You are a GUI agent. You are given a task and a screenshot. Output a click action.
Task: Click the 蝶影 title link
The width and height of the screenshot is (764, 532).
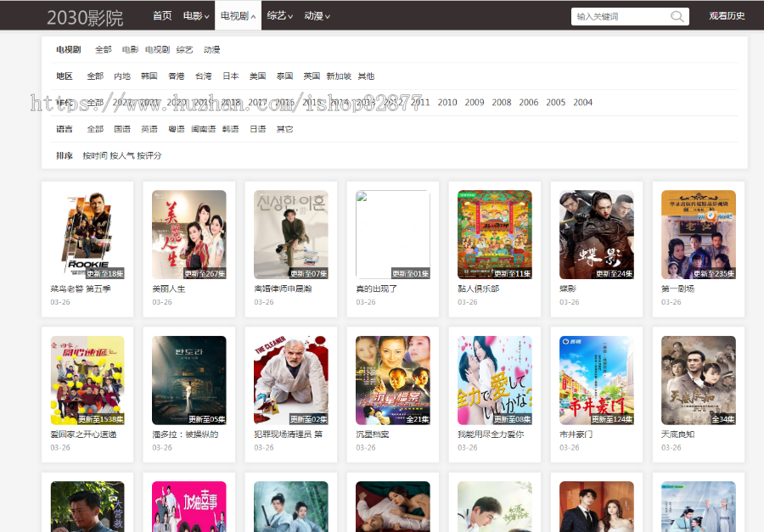tap(568, 288)
